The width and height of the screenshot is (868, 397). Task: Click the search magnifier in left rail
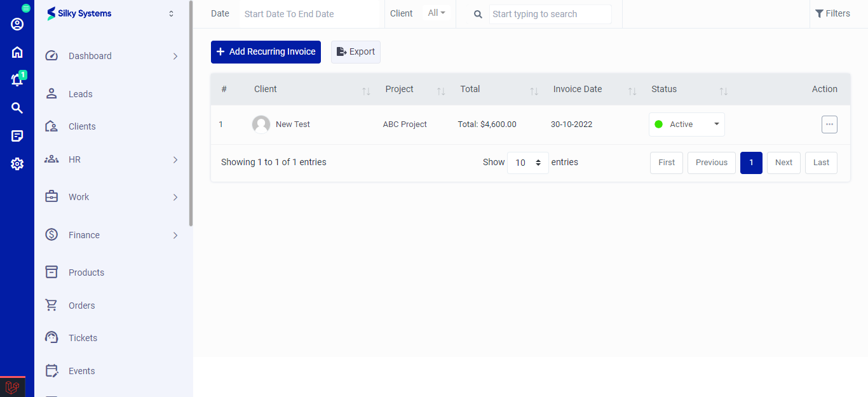coord(17,108)
